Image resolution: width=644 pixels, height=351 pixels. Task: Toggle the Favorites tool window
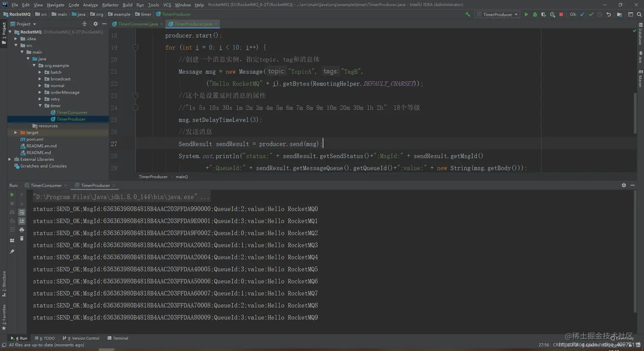click(4, 317)
